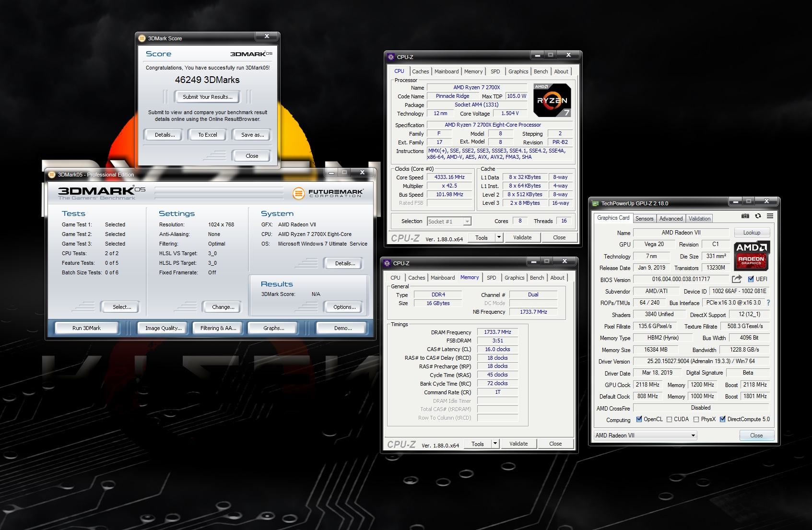Toggle the CUDA computing checkbox
This screenshot has height=530, width=812.
coord(669,419)
